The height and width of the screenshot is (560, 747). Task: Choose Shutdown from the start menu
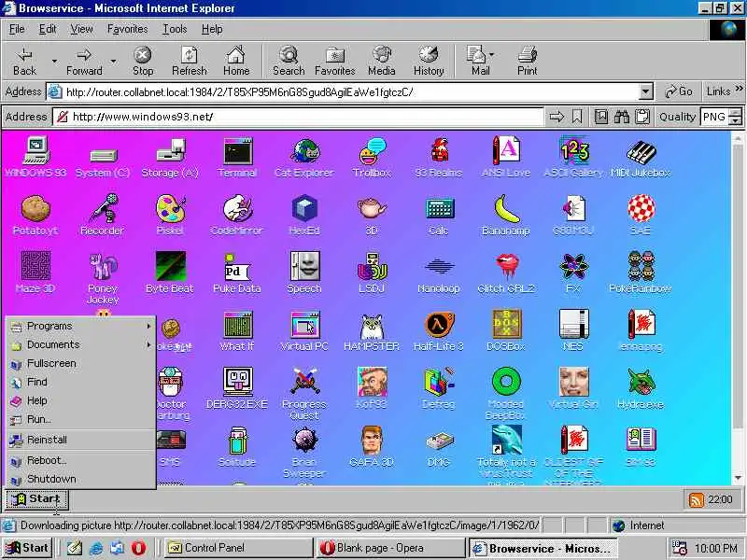point(81,479)
